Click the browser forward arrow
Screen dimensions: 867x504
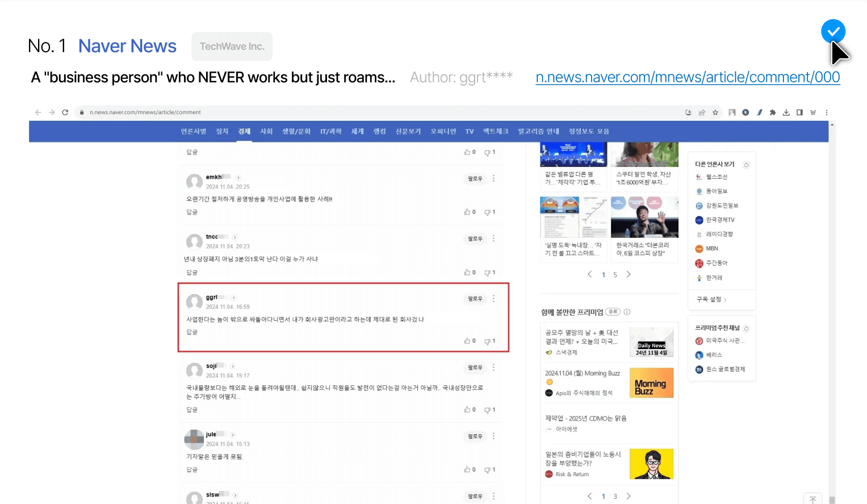tap(52, 112)
